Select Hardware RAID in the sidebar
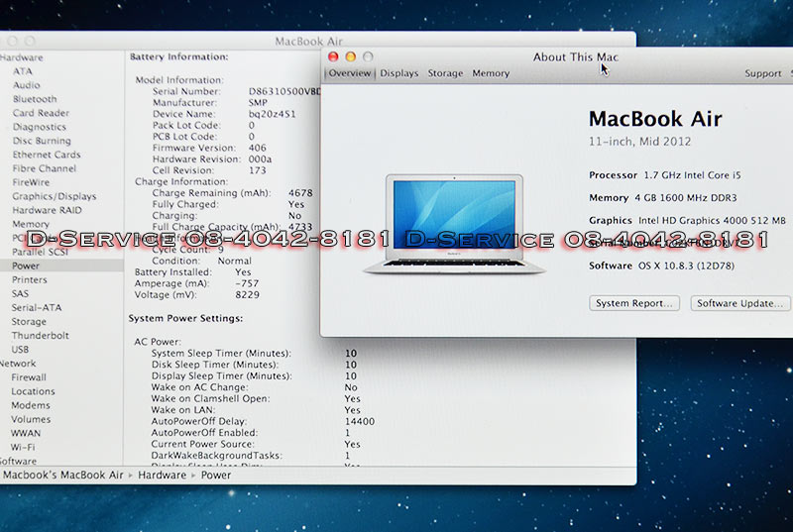Image resolution: width=793 pixels, height=532 pixels. click(47, 210)
